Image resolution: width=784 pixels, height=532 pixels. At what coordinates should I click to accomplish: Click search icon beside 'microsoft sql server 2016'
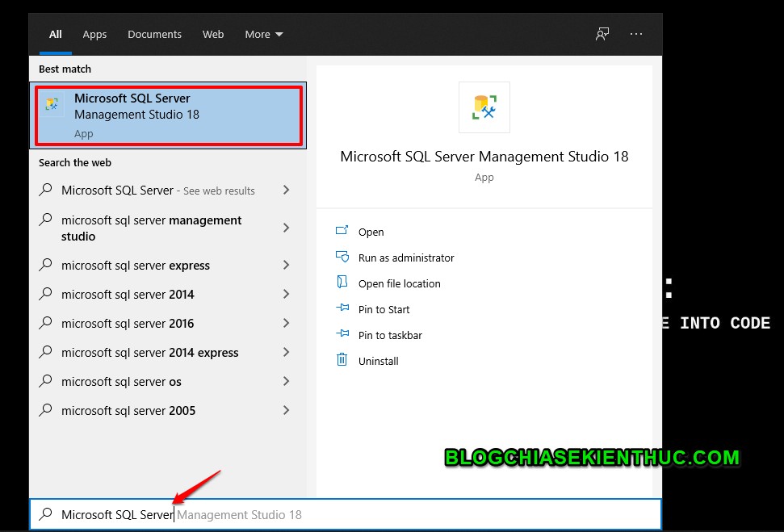[45, 322]
